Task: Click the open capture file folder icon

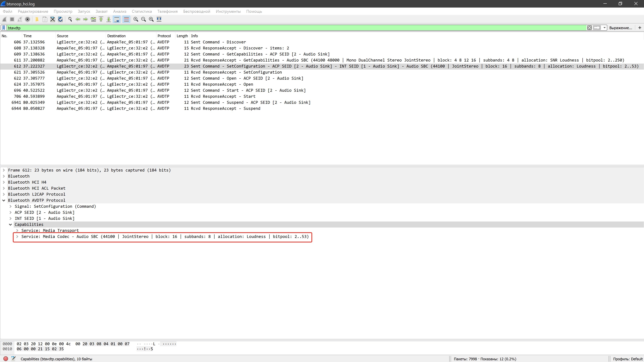Action: [37, 19]
